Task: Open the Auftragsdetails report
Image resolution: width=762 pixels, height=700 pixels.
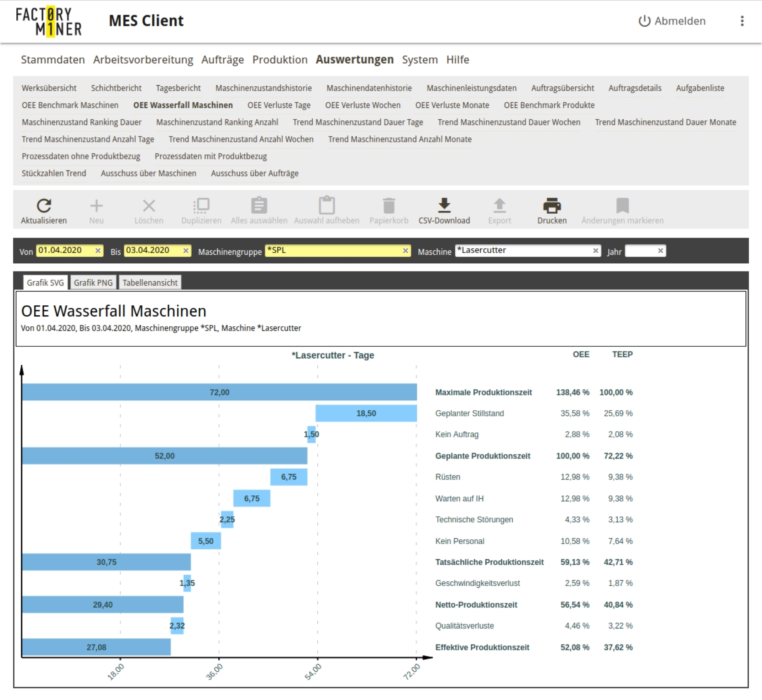Action: pyautogui.click(x=635, y=88)
